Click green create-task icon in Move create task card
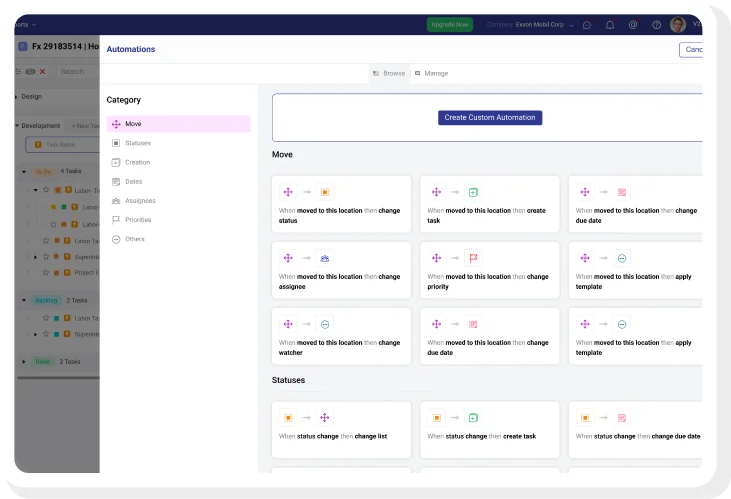This screenshot has height=499, width=731. click(473, 192)
